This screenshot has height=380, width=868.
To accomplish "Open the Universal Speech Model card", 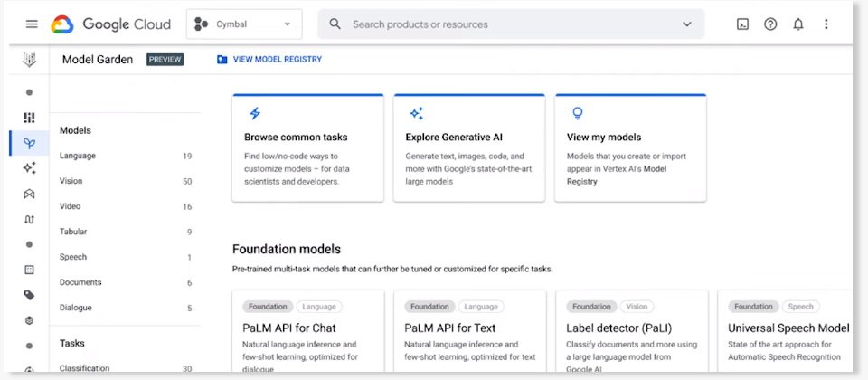I will 786,331.
